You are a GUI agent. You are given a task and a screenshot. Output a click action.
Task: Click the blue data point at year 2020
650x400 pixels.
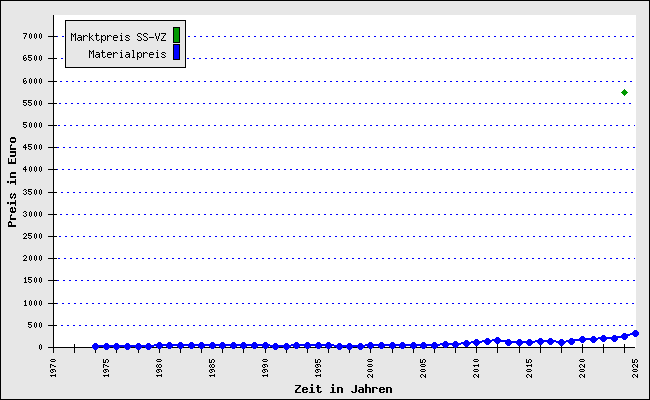tap(582, 339)
